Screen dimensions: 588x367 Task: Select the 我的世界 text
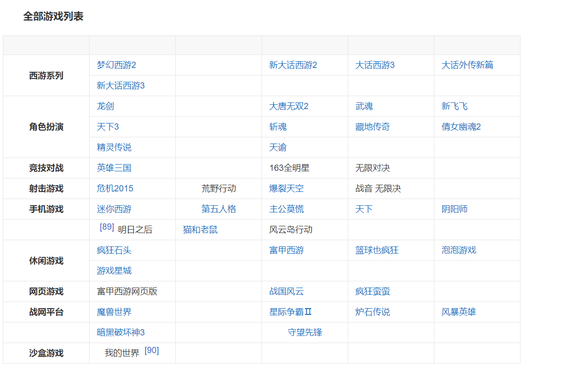pos(122,353)
